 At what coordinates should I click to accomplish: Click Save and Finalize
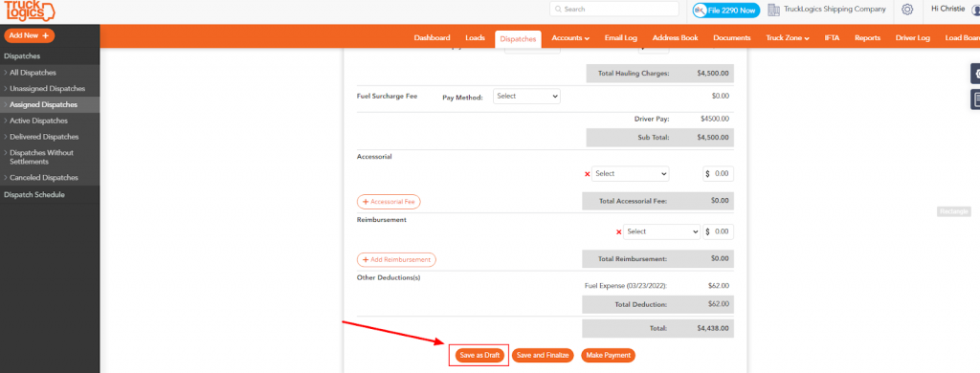[543, 356]
